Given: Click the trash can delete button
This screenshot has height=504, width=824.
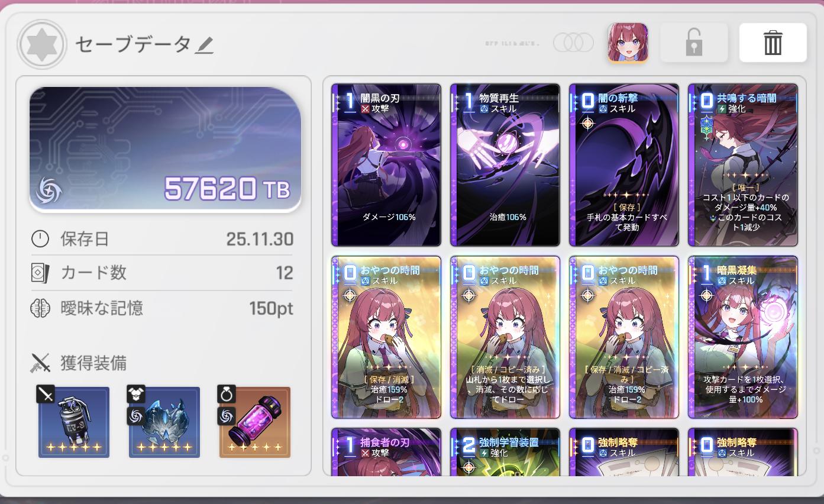Looking at the screenshot, I should coord(773,43).
